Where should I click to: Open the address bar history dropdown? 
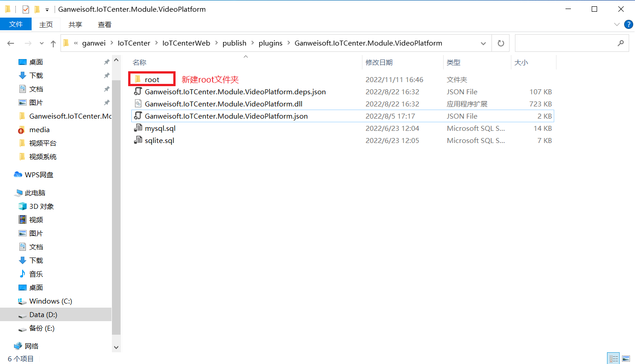(x=483, y=43)
